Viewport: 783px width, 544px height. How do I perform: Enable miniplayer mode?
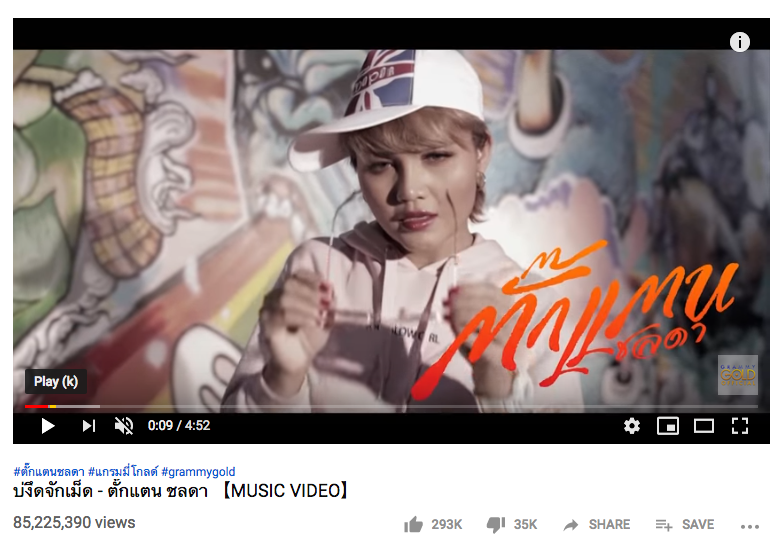(668, 426)
